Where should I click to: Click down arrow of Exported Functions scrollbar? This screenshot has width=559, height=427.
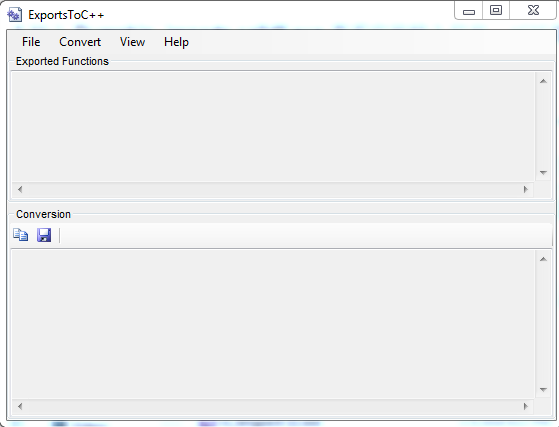pyautogui.click(x=543, y=173)
